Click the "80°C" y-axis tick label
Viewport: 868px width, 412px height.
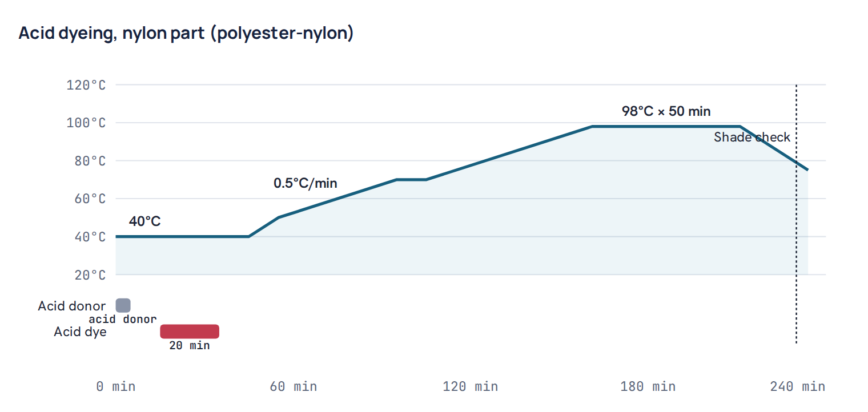point(90,161)
